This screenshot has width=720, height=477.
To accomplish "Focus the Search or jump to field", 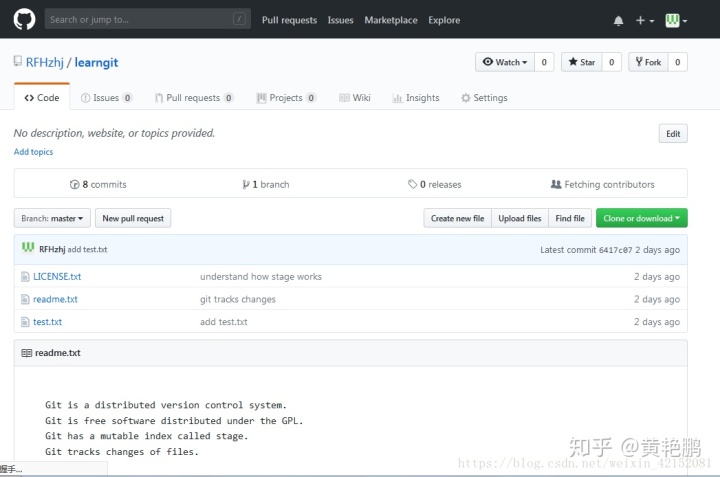I will 147,19.
